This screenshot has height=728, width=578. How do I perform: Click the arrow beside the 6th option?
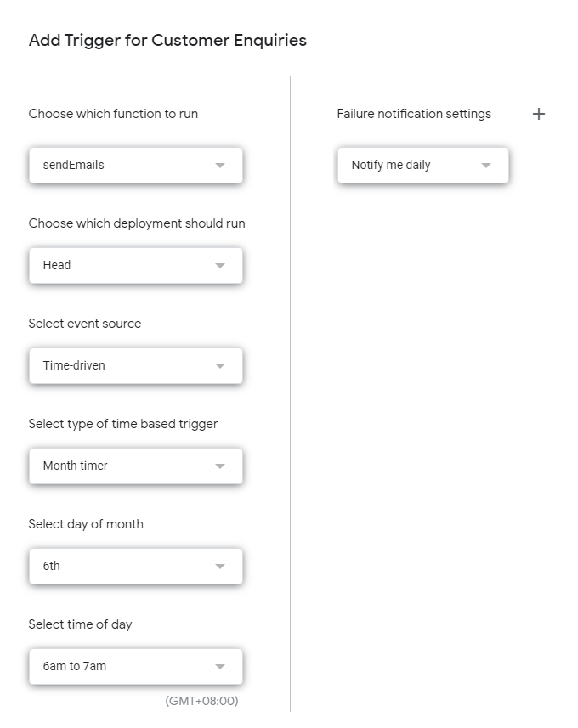220,567
